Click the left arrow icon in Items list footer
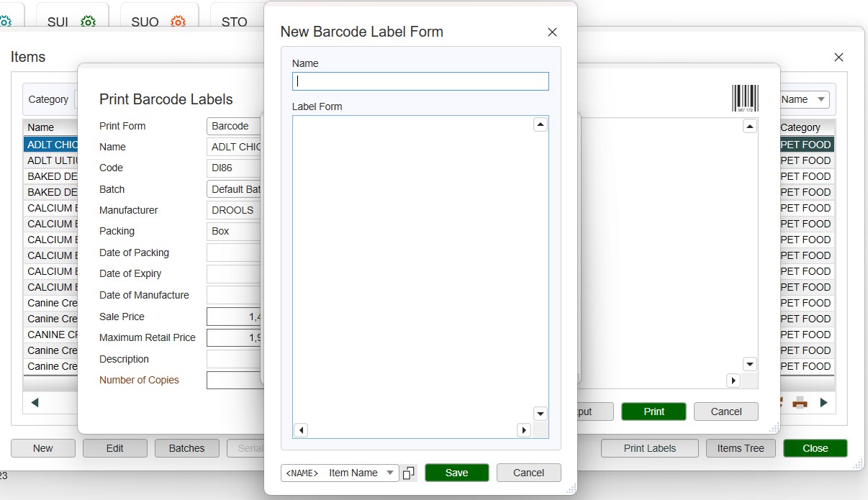Image resolution: width=868 pixels, height=500 pixels. (35, 402)
